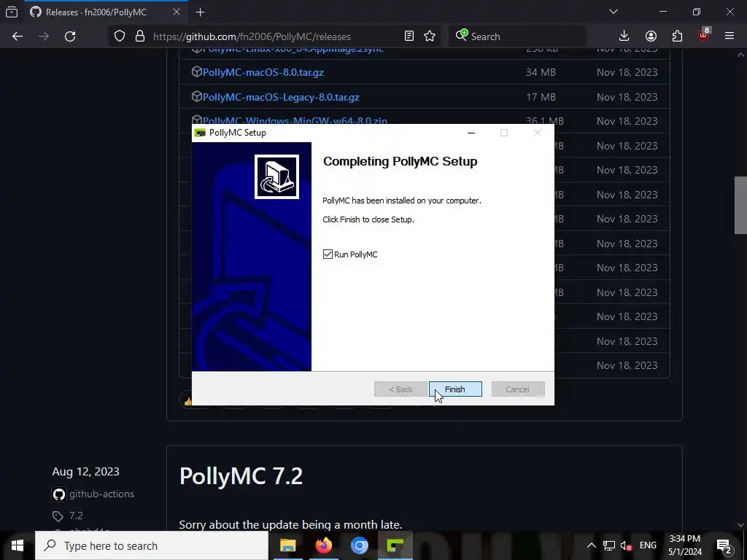Open Chromium browser from taskbar
This screenshot has width=747, height=560.
tap(360, 545)
